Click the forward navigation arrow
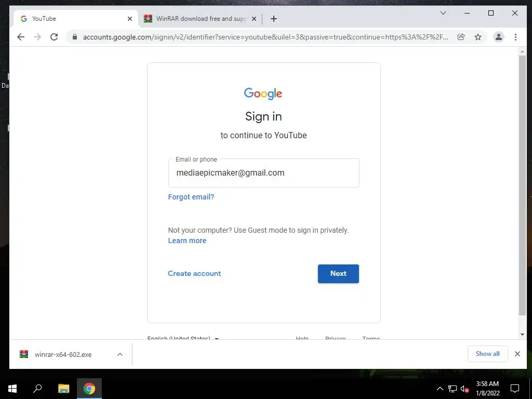The image size is (532, 399). 37,37
